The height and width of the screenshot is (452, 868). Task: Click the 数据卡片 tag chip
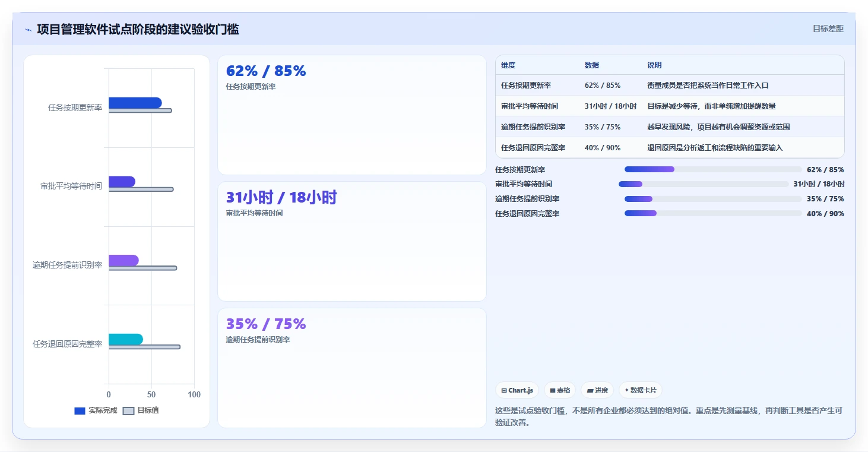pos(641,390)
